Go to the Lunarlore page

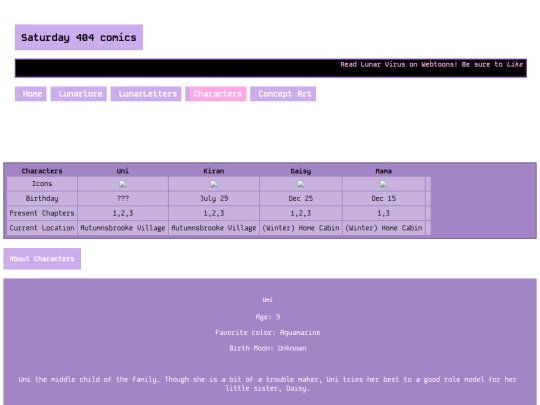point(79,94)
